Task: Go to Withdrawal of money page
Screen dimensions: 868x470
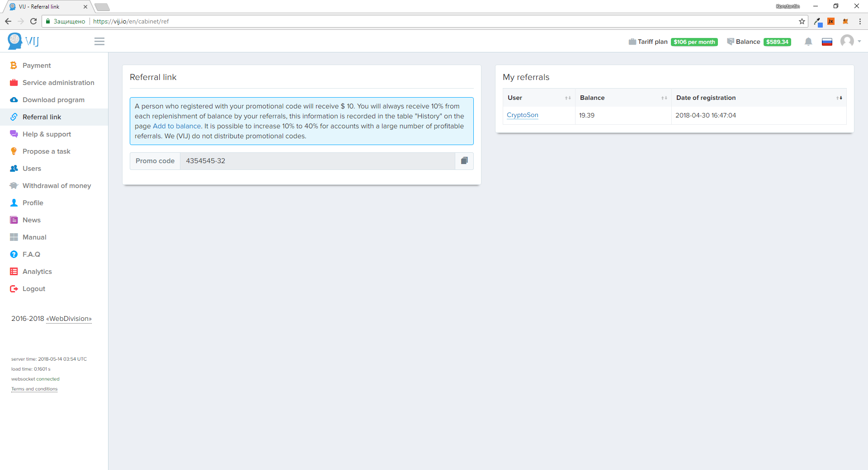Action: (57, 186)
